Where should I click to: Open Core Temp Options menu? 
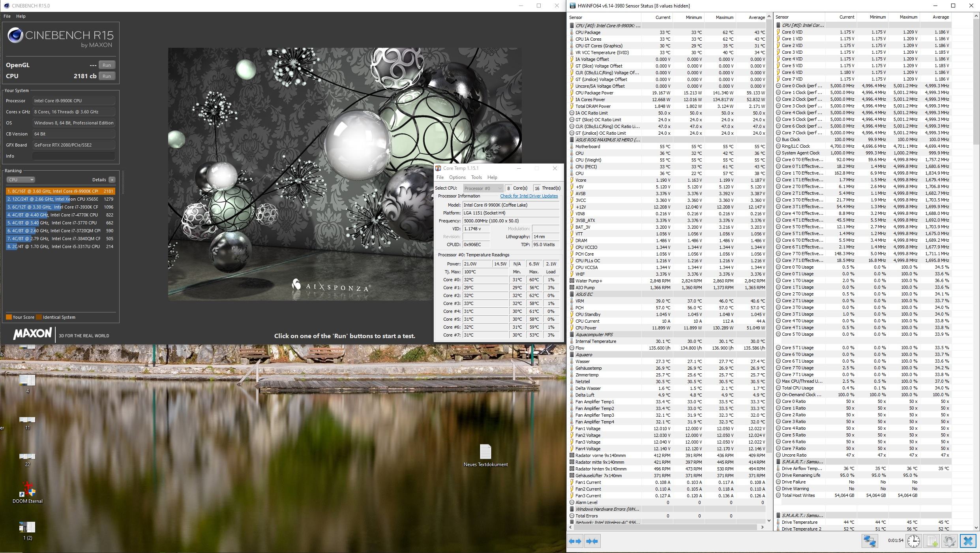coord(457,177)
